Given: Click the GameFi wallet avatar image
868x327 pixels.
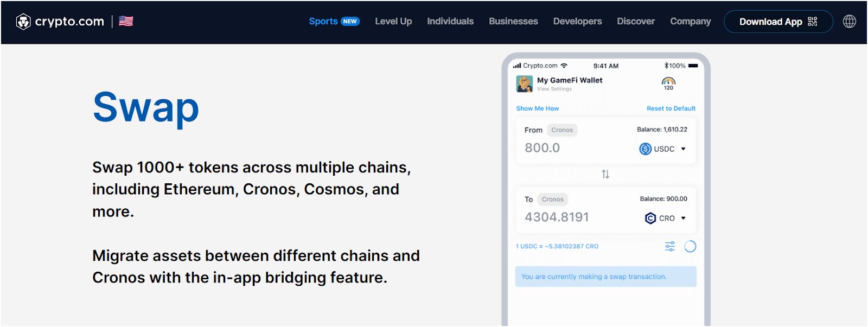Looking at the screenshot, I should pyautogui.click(x=525, y=84).
